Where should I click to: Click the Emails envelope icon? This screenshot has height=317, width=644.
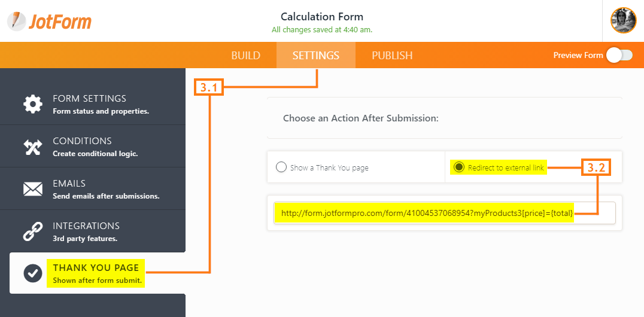click(33, 189)
